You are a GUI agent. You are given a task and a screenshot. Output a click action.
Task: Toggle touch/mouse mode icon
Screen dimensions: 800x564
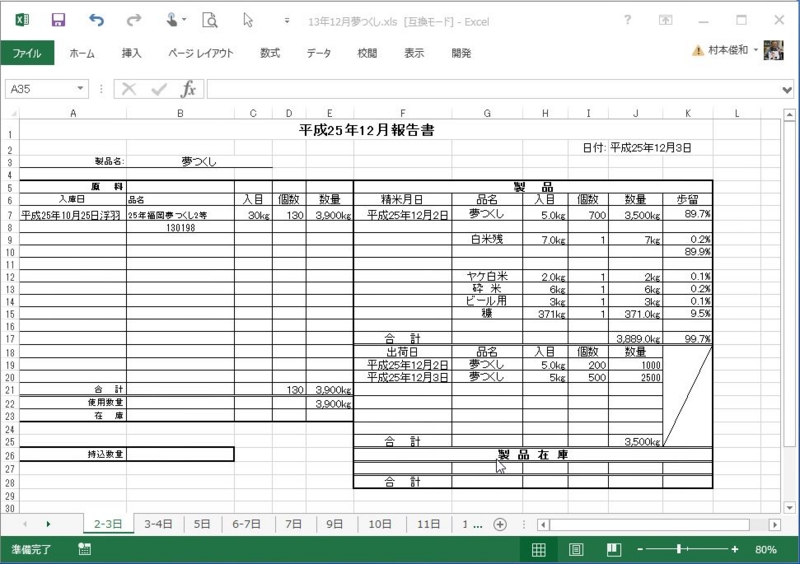172,20
